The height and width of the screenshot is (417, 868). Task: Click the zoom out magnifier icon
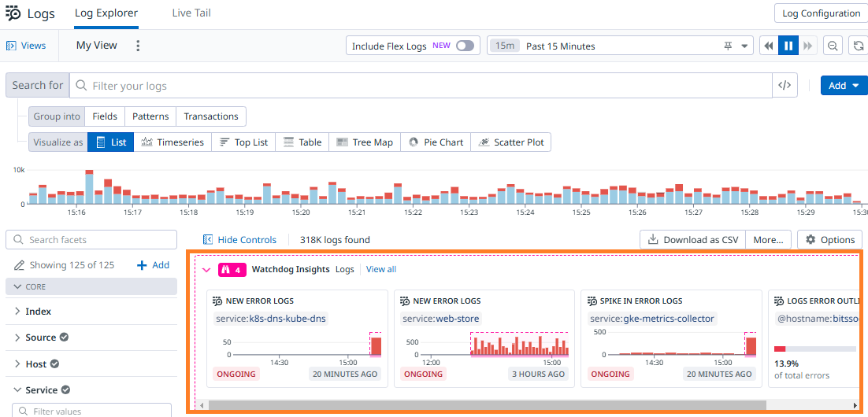point(833,46)
